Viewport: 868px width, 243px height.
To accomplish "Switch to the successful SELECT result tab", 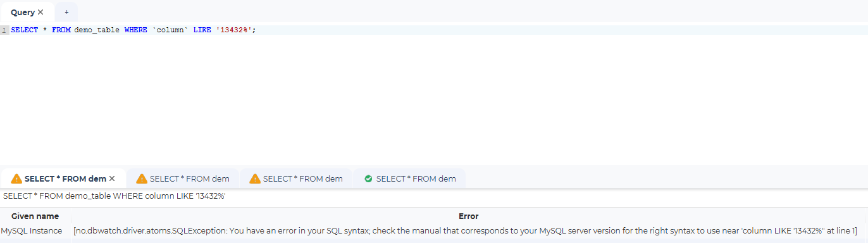I will pyautogui.click(x=409, y=178).
